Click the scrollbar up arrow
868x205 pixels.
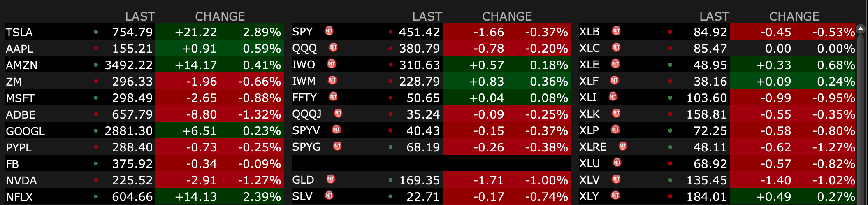point(861,29)
